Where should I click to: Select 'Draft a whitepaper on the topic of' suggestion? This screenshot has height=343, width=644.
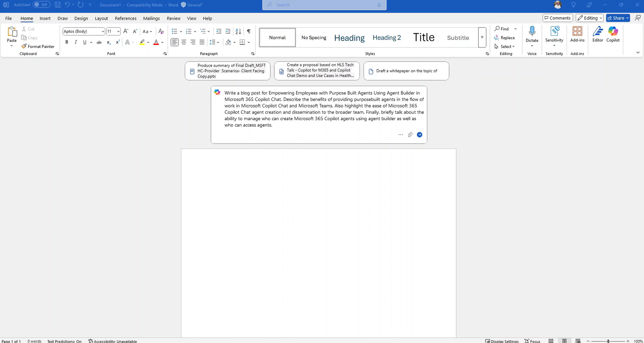(406, 71)
